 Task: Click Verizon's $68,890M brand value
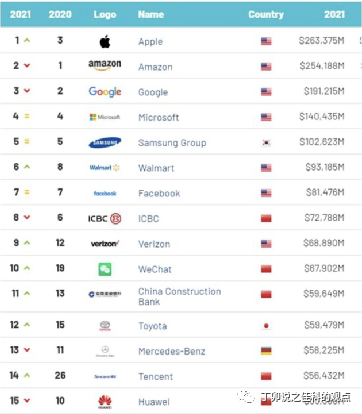pos(324,243)
